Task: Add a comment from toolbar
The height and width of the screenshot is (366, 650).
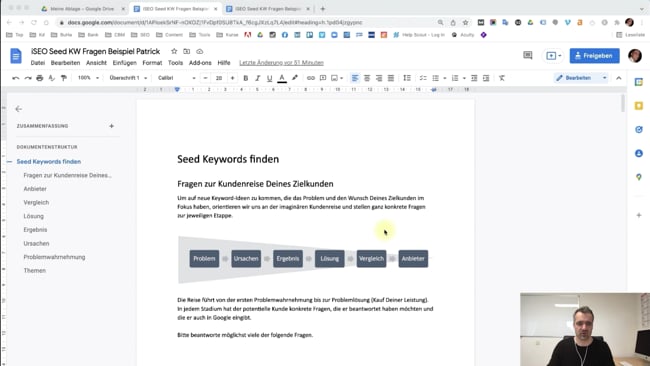Action: pos(323,78)
